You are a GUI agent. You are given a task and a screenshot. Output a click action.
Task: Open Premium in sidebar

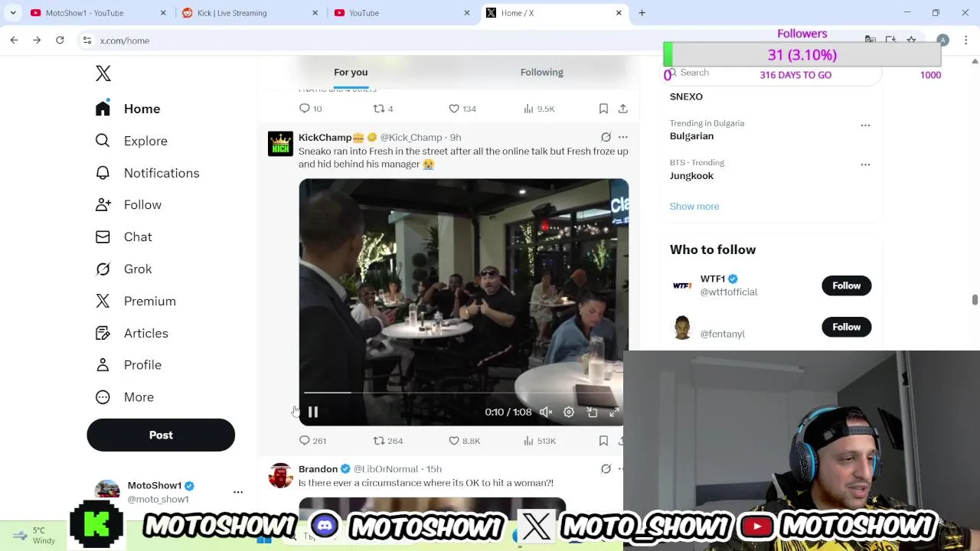point(136,302)
